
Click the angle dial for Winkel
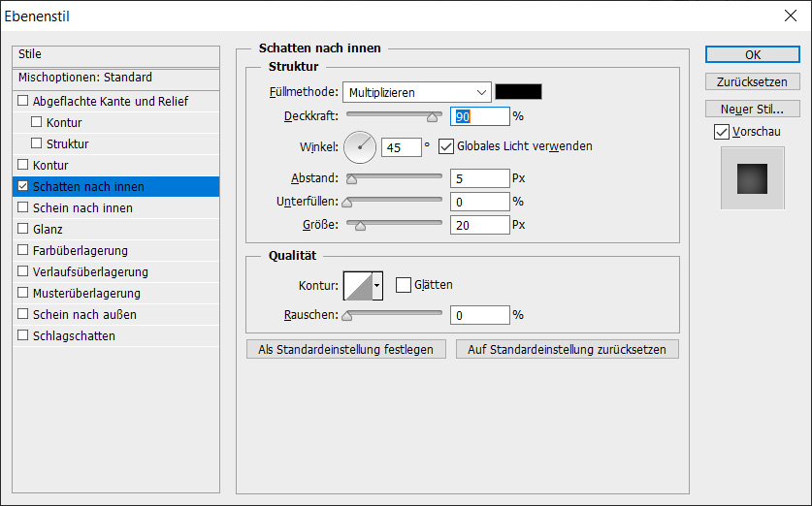[x=359, y=147]
